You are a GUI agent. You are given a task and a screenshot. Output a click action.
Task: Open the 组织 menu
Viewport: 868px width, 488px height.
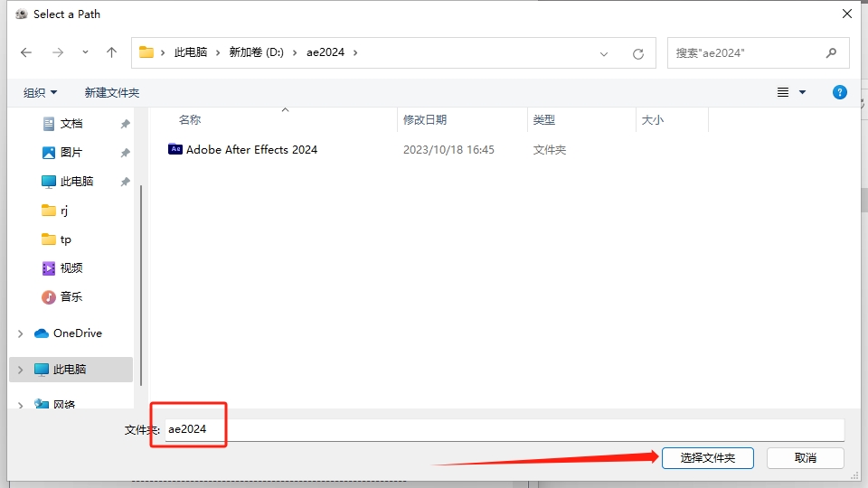tap(40, 92)
